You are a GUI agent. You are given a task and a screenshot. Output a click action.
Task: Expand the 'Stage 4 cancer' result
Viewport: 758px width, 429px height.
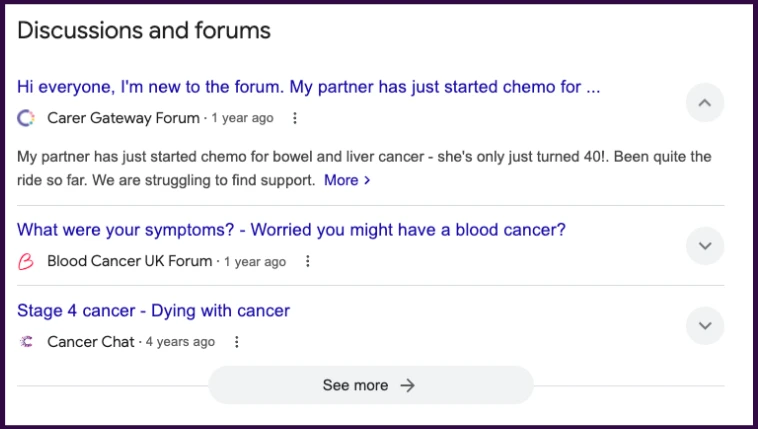[705, 325]
